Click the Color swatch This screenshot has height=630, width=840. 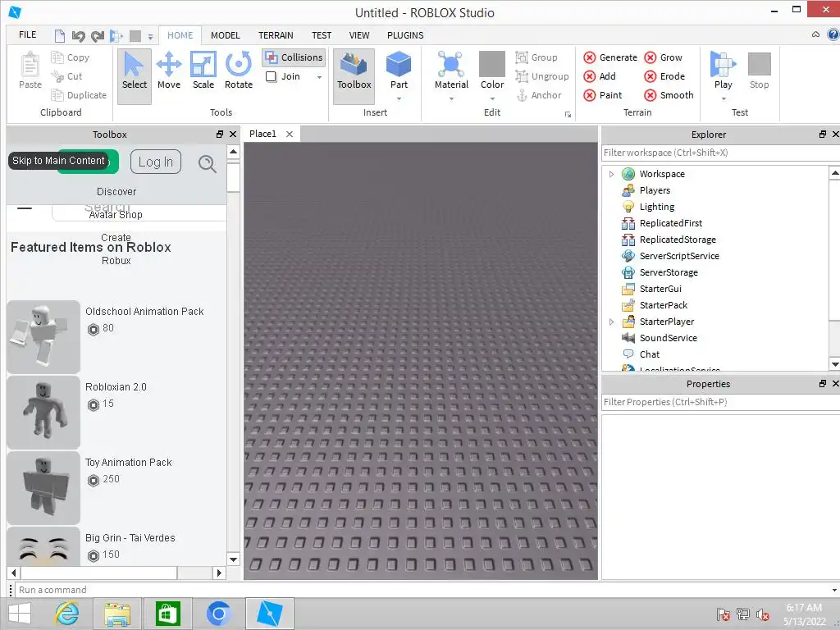pos(492,64)
